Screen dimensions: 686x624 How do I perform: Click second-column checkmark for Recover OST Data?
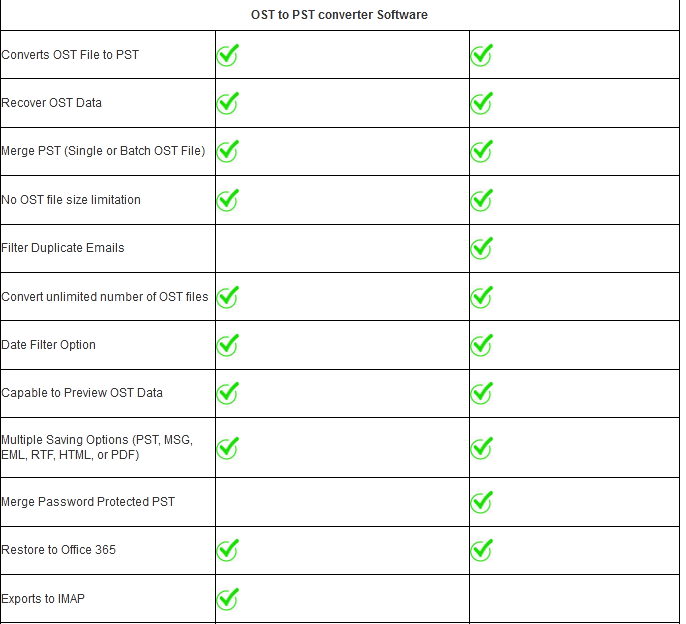482,103
